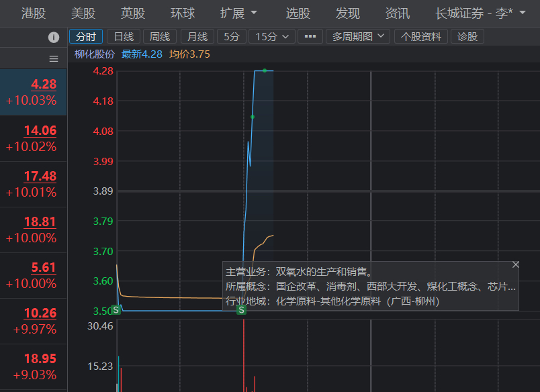Select stock row priced 5.61
Viewport: 540px width, 392px height.
coord(34,275)
